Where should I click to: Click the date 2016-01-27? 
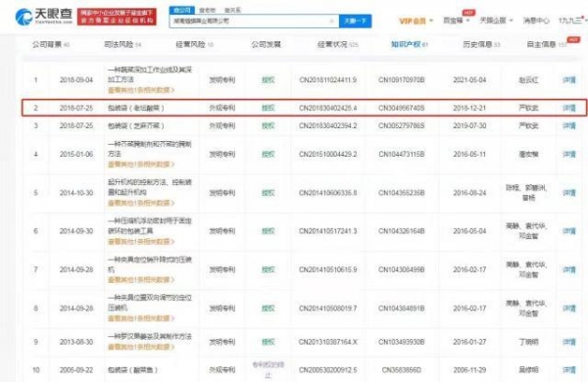point(469,342)
